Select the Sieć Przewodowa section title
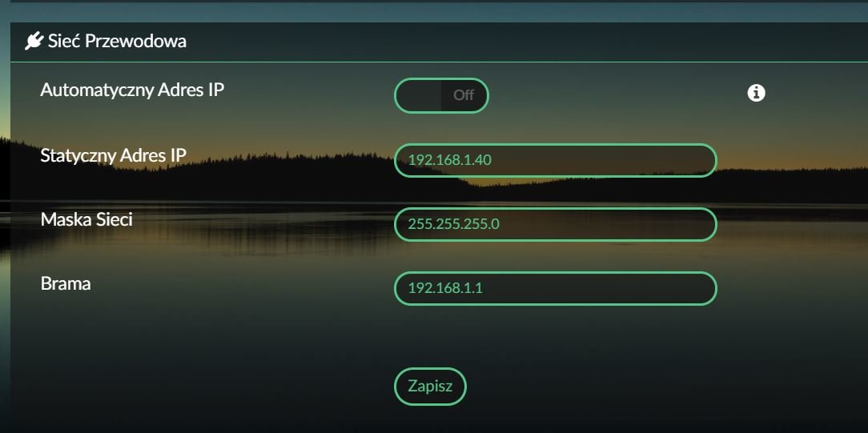This screenshot has height=433, width=868. (x=117, y=42)
